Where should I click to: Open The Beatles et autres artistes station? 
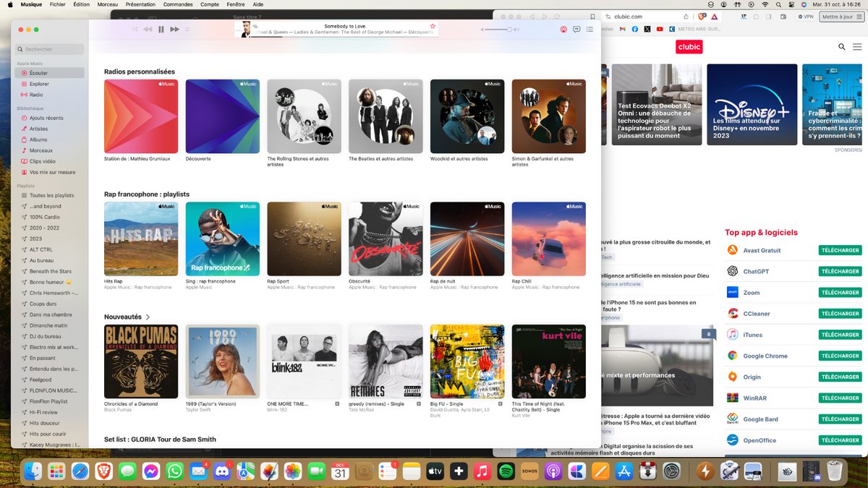386,116
